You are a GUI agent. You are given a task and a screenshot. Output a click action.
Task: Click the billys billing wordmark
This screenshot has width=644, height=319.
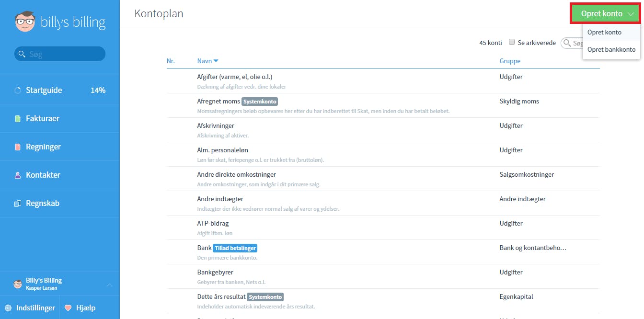tap(73, 23)
